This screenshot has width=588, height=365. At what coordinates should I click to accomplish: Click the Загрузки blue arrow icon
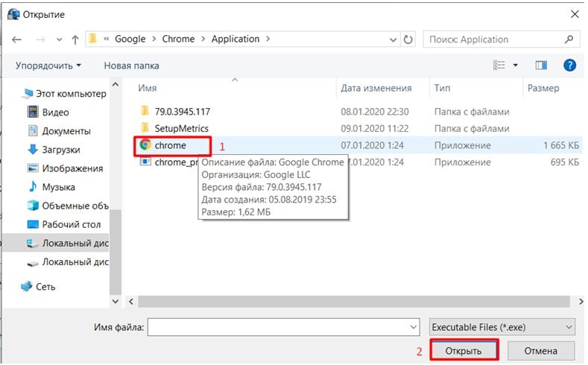[x=33, y=149]
